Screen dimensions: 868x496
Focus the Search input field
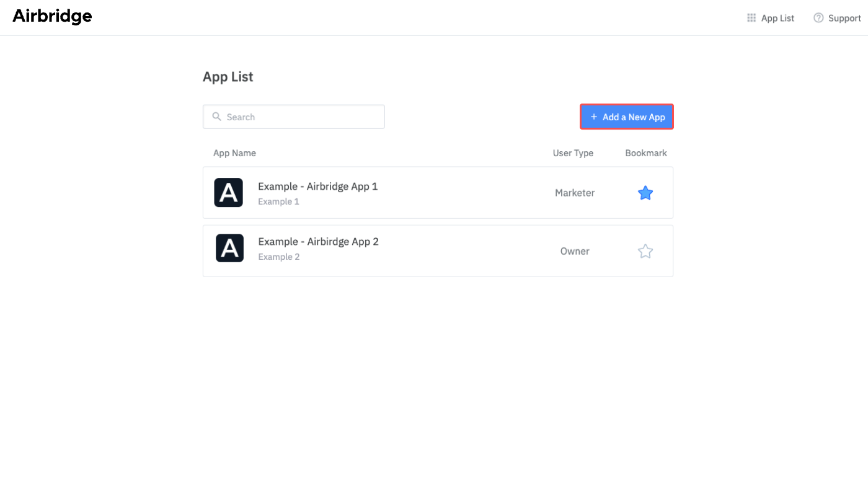click(x=294, y=117)
